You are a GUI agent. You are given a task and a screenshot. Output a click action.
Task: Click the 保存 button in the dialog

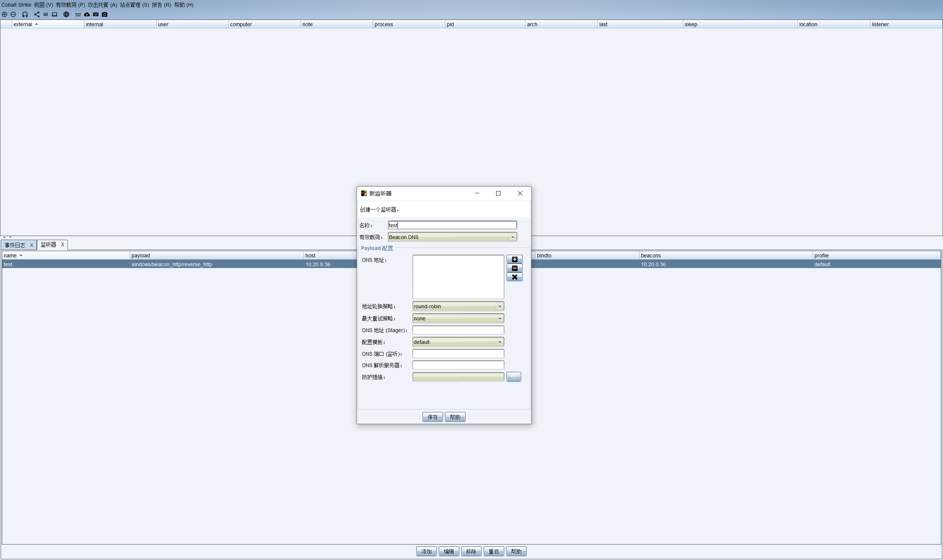click(x=432, y=417)
